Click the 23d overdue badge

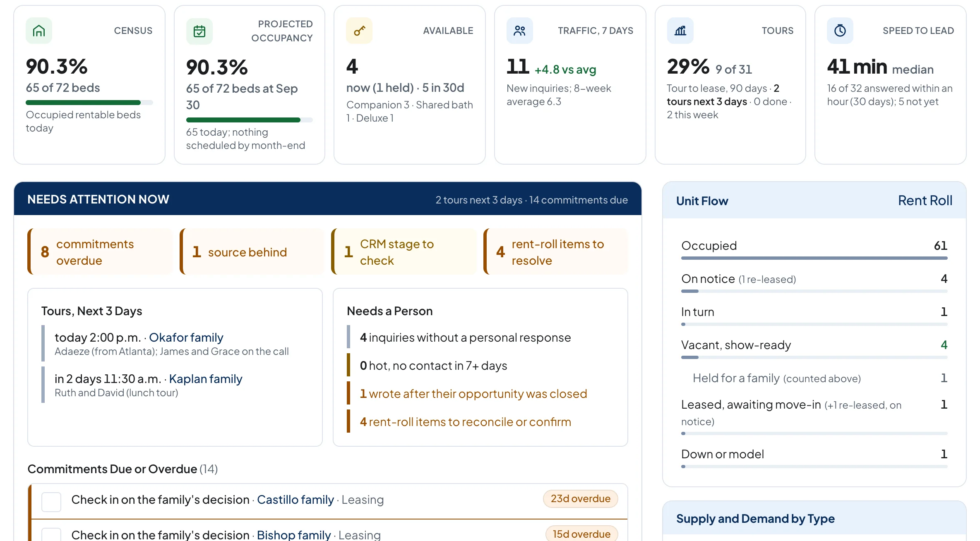pyautogui.click(x=580, y=499)
